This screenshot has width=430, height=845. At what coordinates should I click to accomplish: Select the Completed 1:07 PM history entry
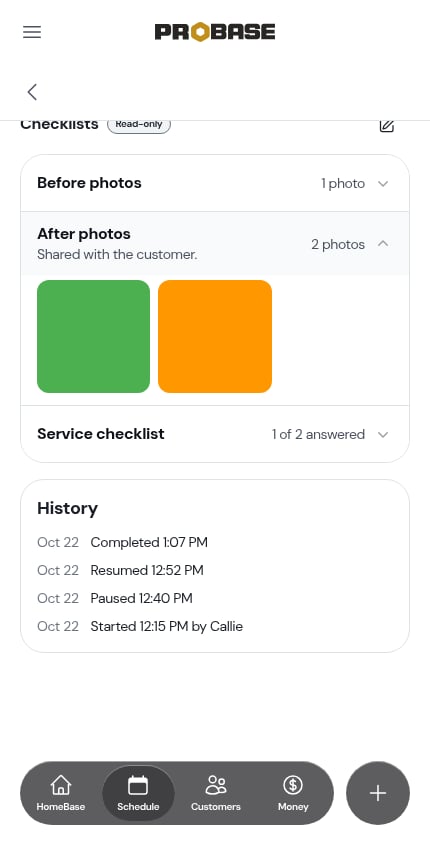click(x=149, y=542)
